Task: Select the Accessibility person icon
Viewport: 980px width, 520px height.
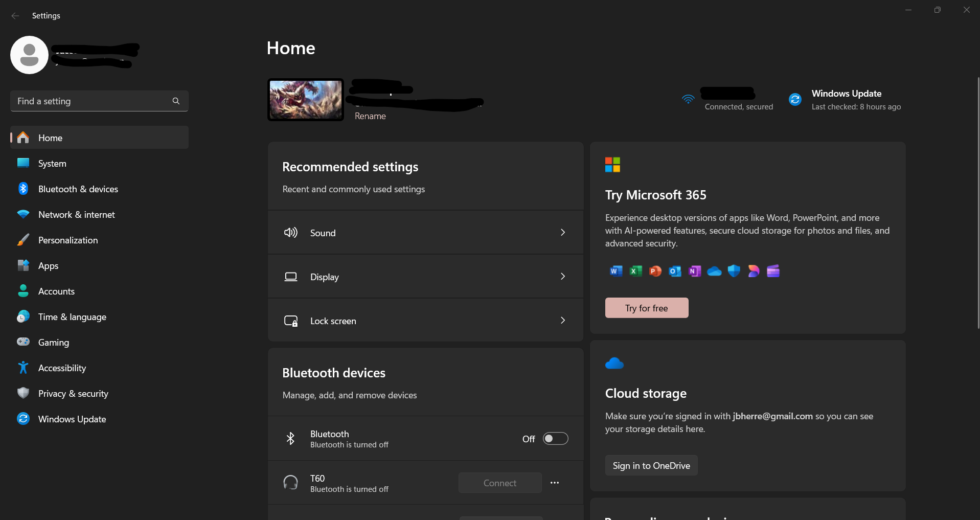Action: click(23, 368)
